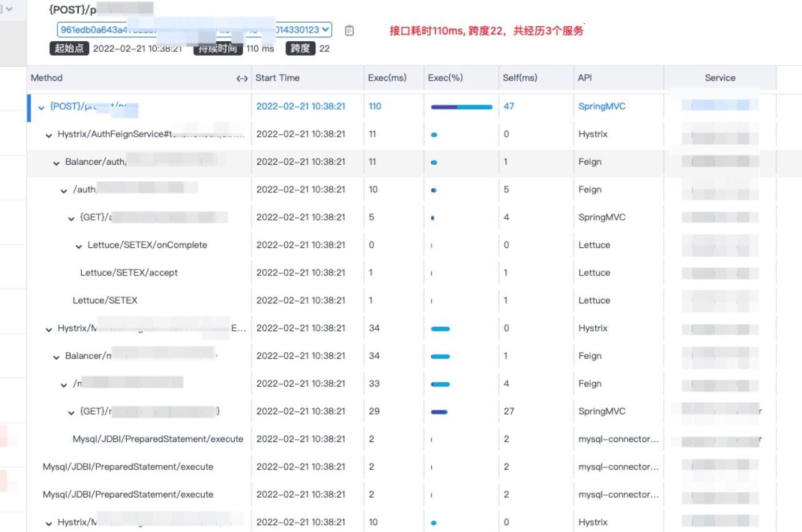Click the API column header
The image size is (802, 532).
coord(585,78)
